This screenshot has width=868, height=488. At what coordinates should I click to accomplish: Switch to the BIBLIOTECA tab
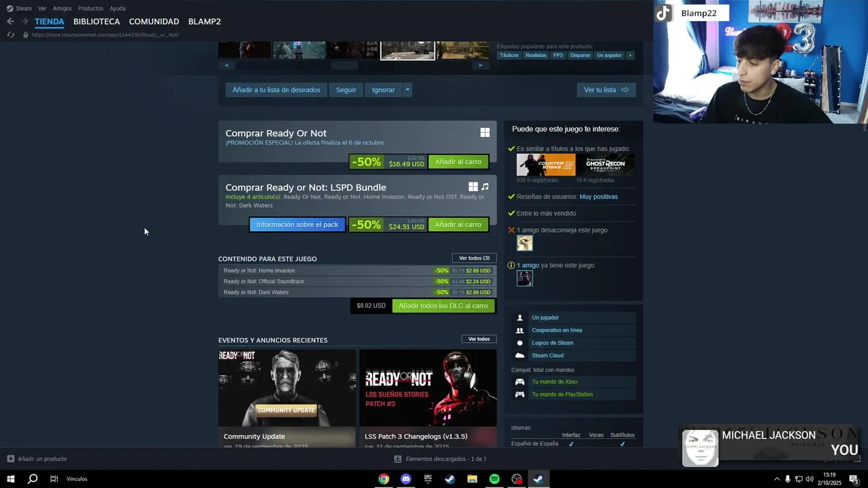click(x=96, y=22)
